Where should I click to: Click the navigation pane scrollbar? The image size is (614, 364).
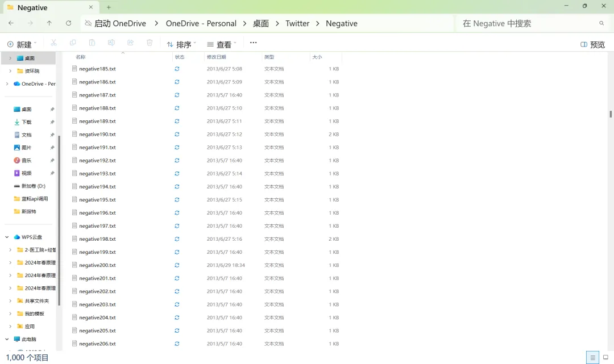click(x=59, y=220)
